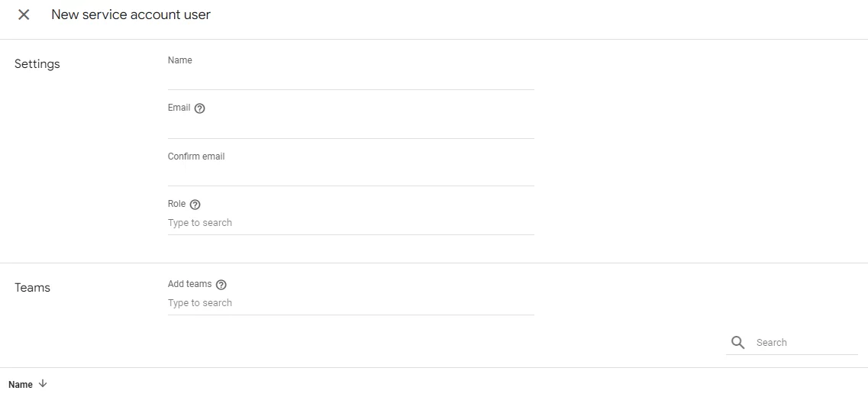Screen dimensions: 868x397
Task: Click the Role label text
Action: point(176,204)
